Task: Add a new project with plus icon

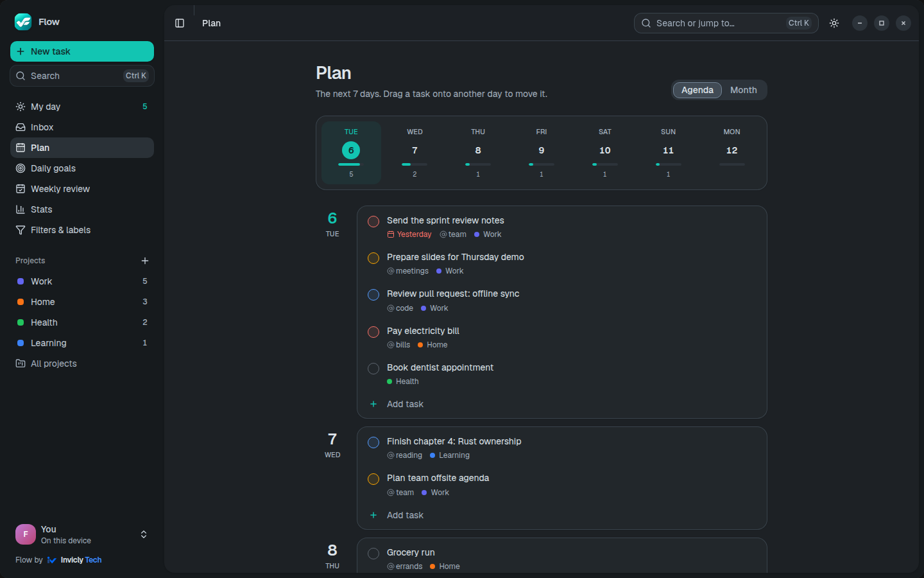Action: point(145,261)
